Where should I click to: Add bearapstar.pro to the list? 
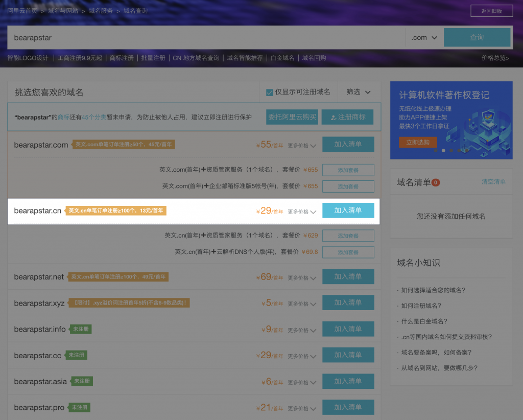click(x=348, y=407)
